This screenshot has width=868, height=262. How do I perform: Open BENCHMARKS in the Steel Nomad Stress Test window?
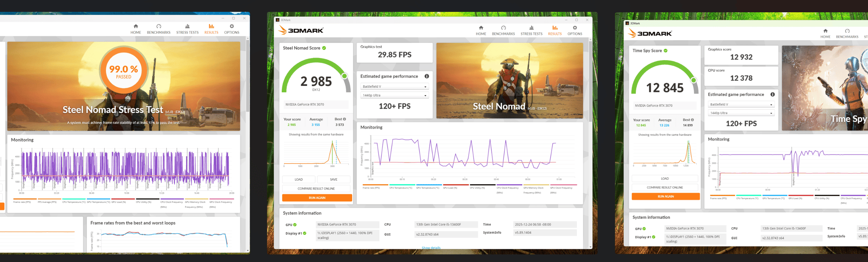point(159,29)
